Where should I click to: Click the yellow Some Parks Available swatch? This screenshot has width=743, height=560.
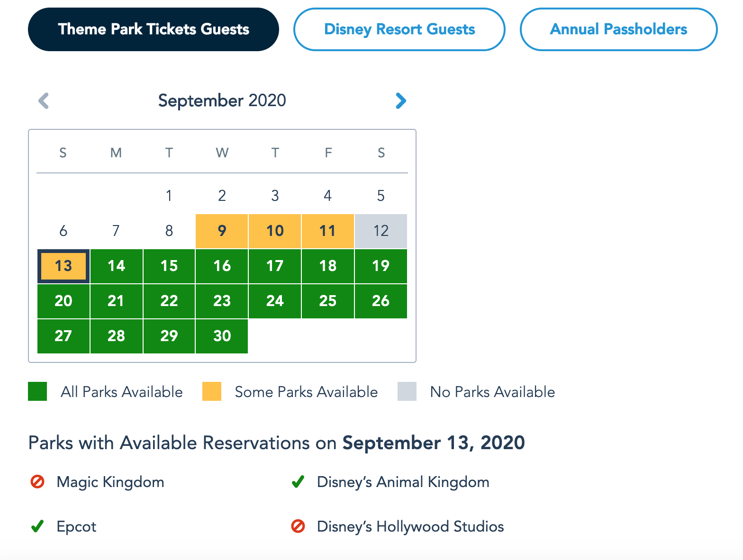pos(212,391)
